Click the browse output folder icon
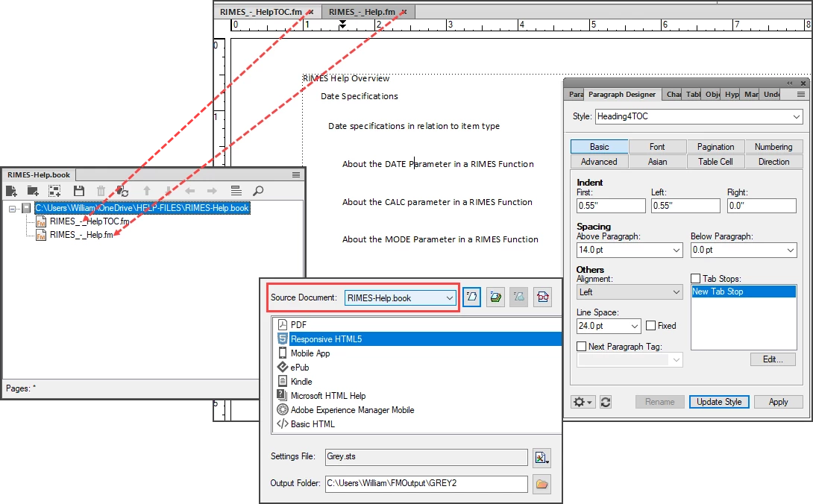 tap(542, 485)
